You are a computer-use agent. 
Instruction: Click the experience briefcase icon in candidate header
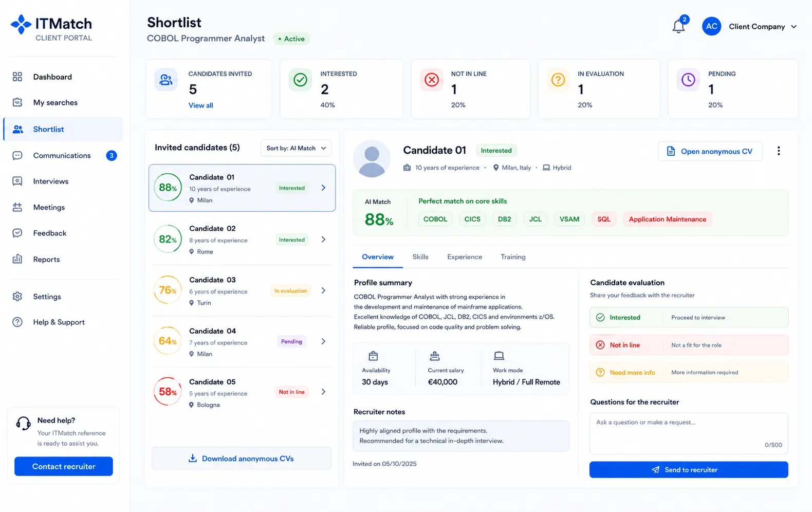point(407,168)
